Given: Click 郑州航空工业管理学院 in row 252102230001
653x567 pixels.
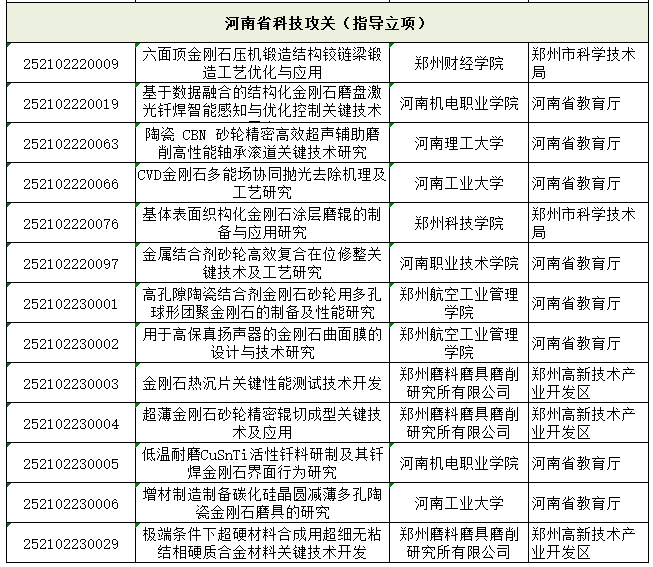Looking at the screenshot, I should pos(459,303).
